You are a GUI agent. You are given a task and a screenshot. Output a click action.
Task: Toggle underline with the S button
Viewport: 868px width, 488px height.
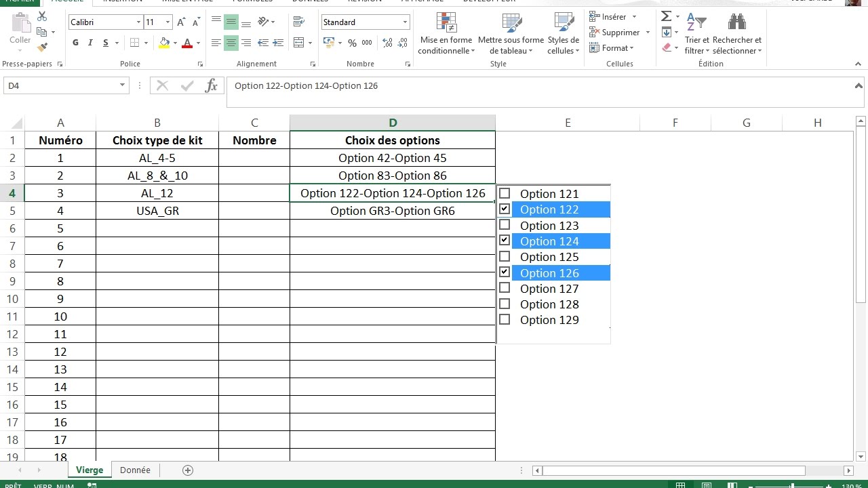[106, 43]
